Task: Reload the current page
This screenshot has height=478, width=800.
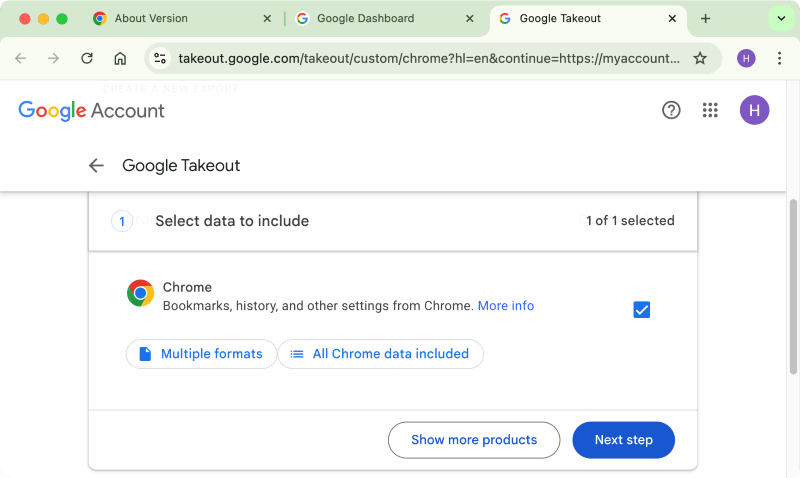Action: click(87, 58)
